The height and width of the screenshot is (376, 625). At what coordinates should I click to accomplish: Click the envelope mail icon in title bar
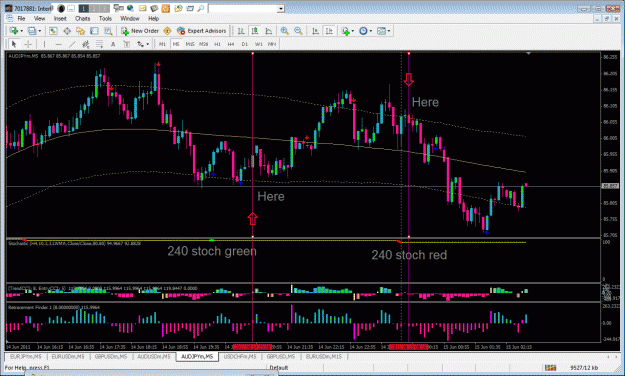click(x=142, y=8)
